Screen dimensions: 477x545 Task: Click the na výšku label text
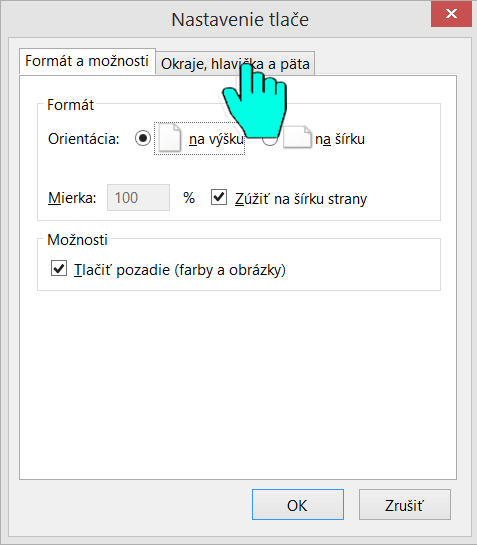(x=216, y=139)
